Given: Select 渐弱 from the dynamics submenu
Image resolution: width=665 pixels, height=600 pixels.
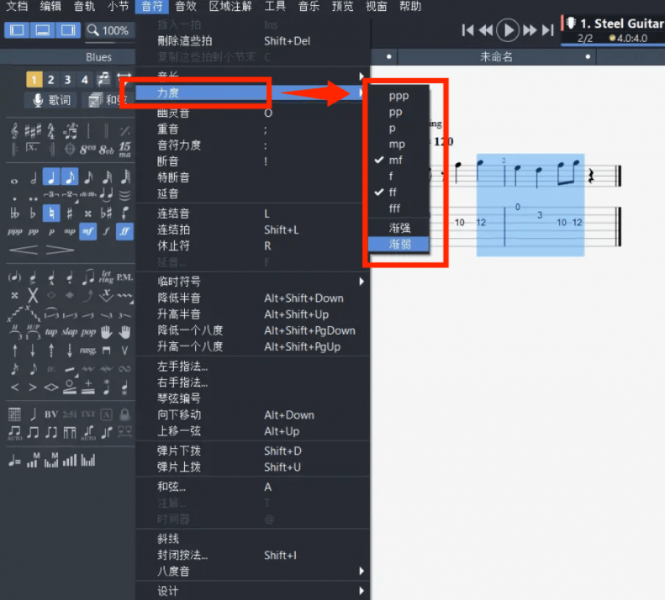Looking at the screenshot, I should (399, 244).
